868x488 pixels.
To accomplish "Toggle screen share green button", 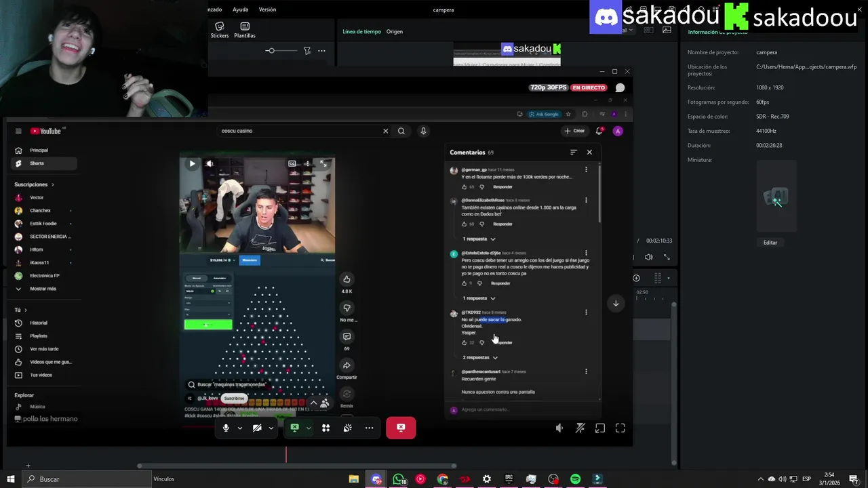I will (x=295, y=428).
